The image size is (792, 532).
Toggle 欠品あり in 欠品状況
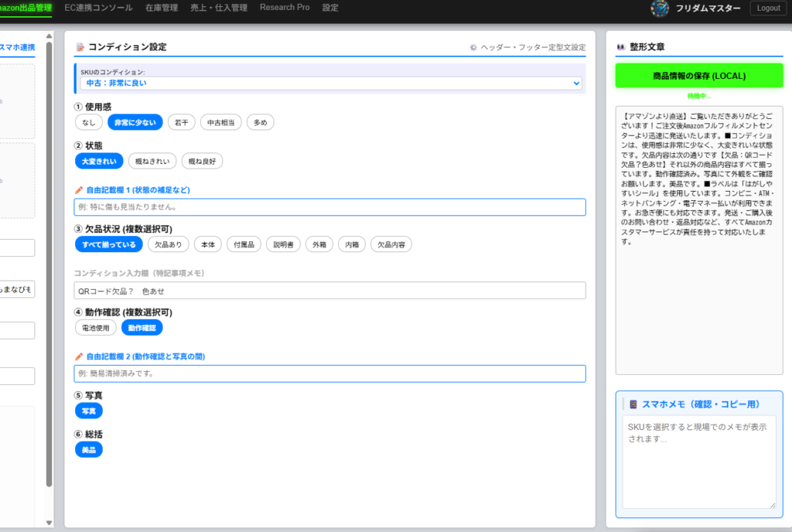(x=168, y=244)
